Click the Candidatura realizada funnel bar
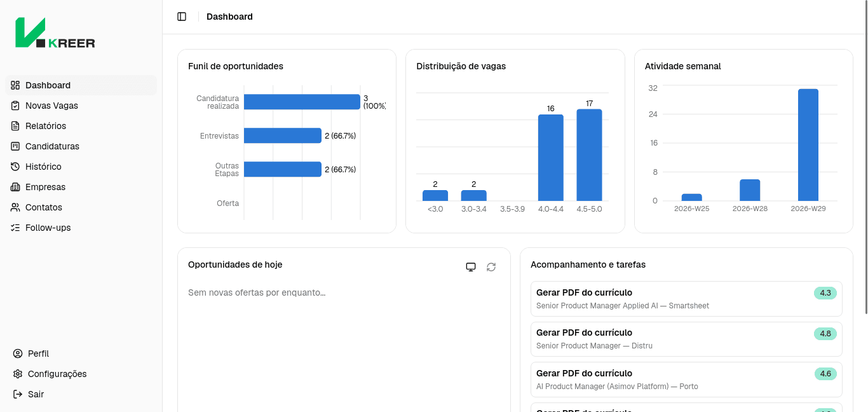 [x=302, y=102]
